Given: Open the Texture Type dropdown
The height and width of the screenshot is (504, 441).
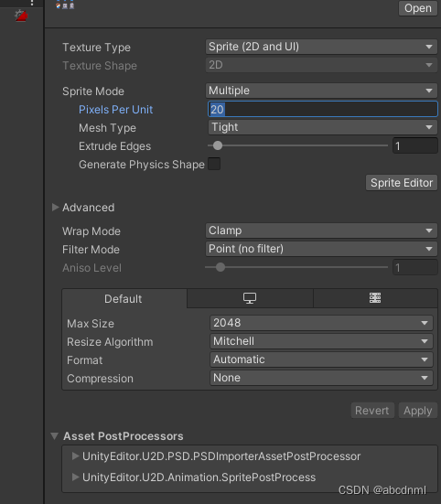Looking at the screenshot, I should (321, 47).
